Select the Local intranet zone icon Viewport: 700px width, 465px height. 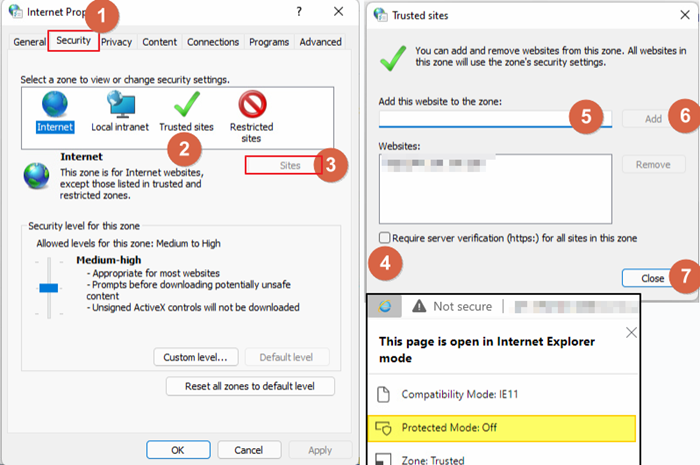click(x=120, y=105)
